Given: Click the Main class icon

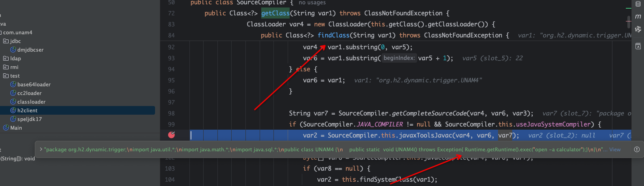Looking at the screenshot, I should (6, 128).
